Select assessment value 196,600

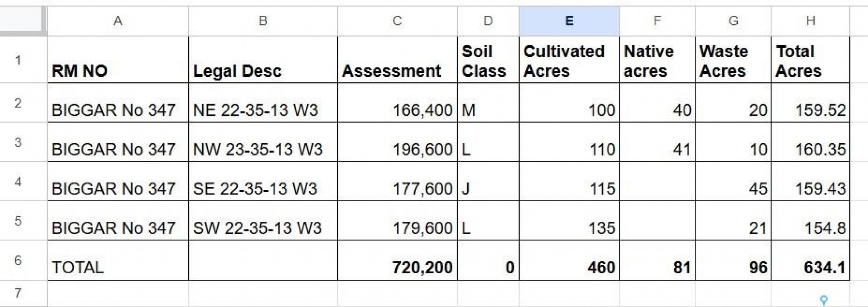point(397,142)
